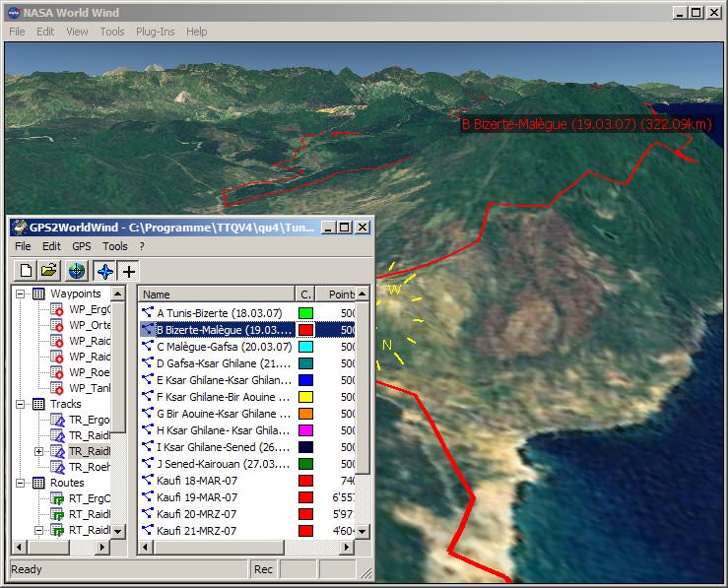Select Kaufi 20-MRZ-07 track row
Image resolution: width=728 pixels, height=588 pixels.
pyautogui.click(x=247, y=514)
